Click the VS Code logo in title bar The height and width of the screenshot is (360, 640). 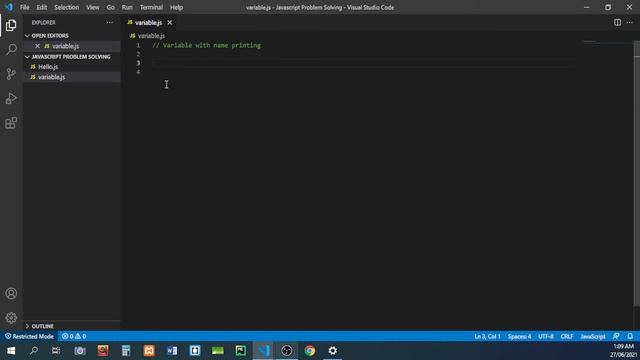click(x=9, y=7)
